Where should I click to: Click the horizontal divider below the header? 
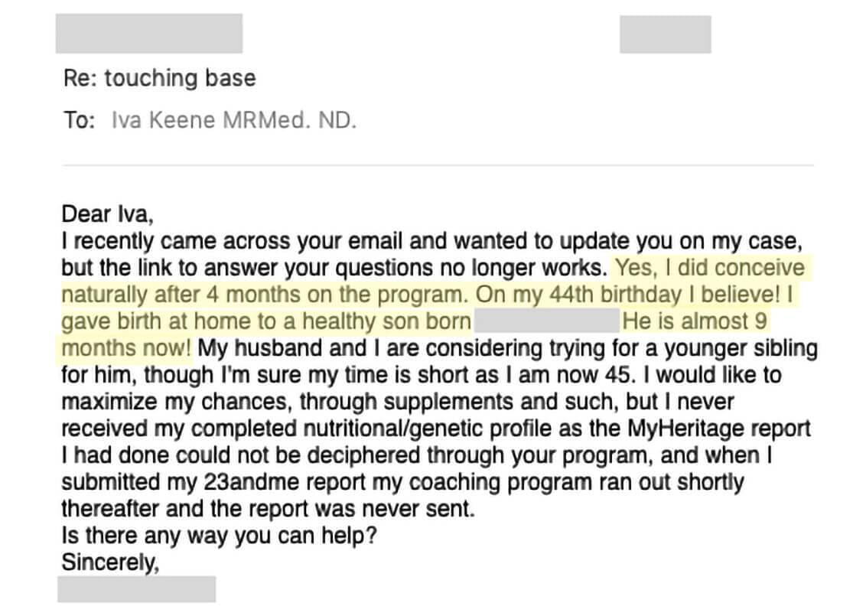438,165
